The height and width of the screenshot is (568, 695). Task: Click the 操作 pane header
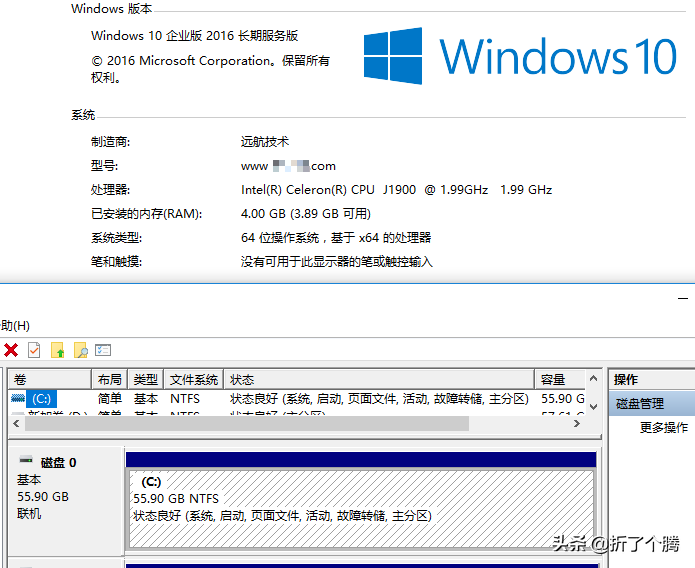click(x=652, y=380)
